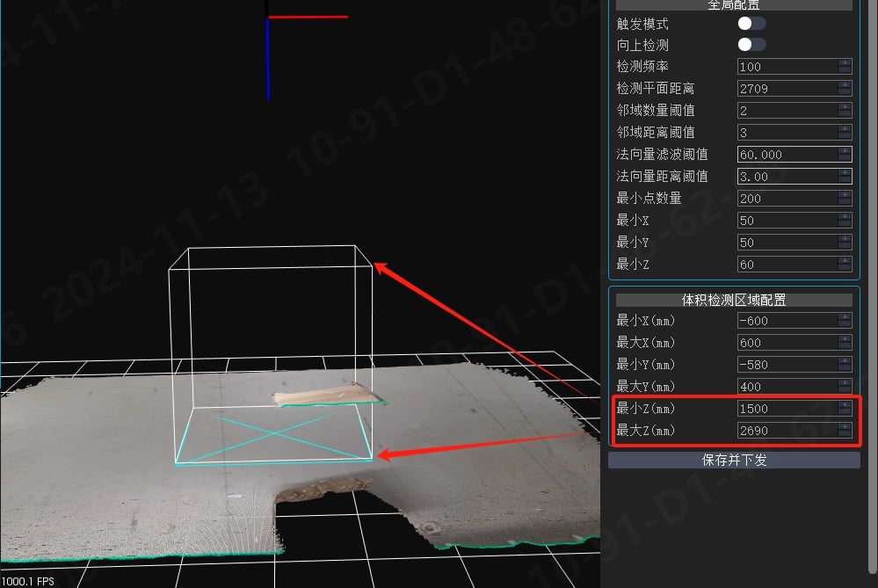Click the 邻域距离阈值 input field

coord(794,133)
